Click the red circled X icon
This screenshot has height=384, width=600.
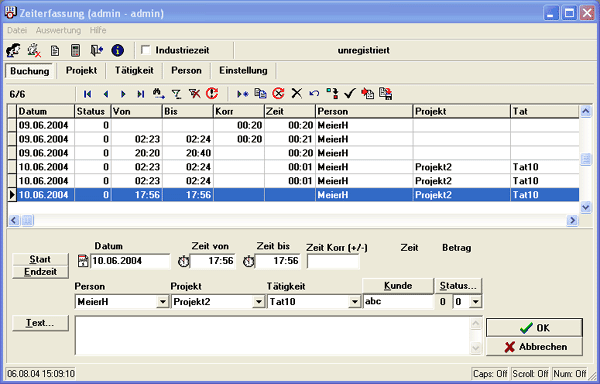[279, 93]
